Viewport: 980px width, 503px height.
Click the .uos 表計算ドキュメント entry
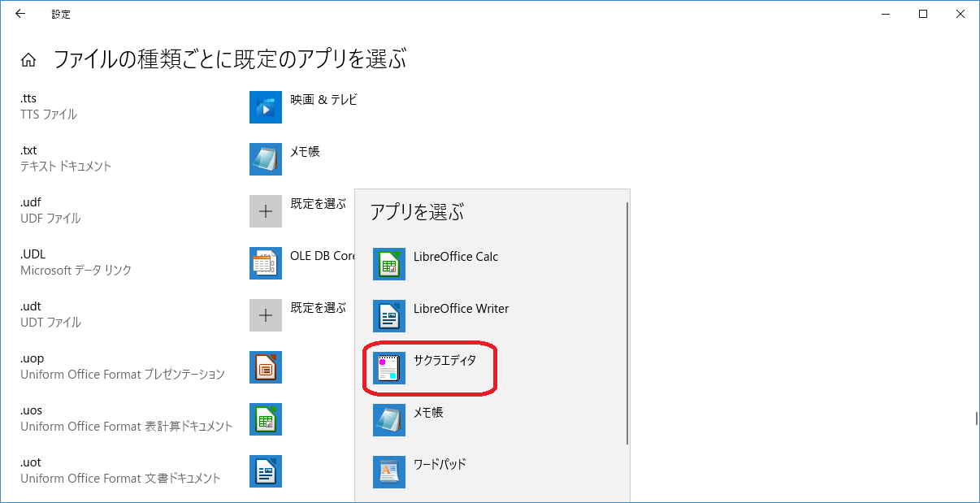point(127,418)
